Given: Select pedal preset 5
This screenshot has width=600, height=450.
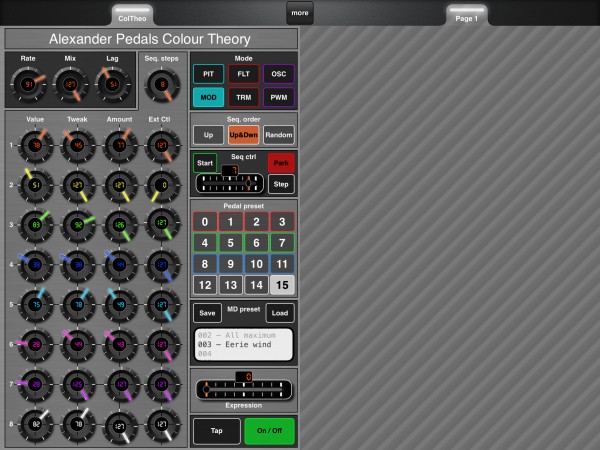Looking at the screenshot, I should tap(230, 243).
